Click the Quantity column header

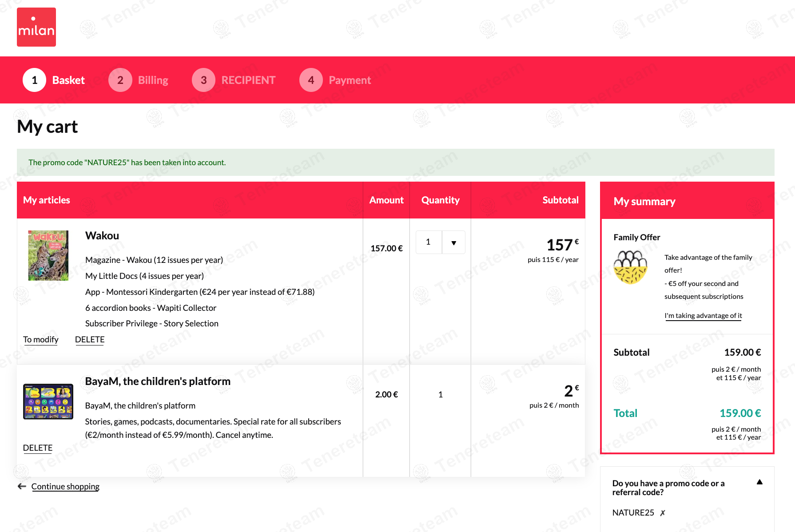point(441,200)
